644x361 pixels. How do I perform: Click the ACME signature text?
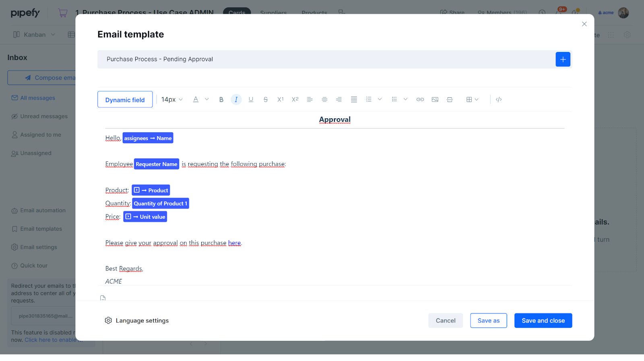[x=114, y=282]
